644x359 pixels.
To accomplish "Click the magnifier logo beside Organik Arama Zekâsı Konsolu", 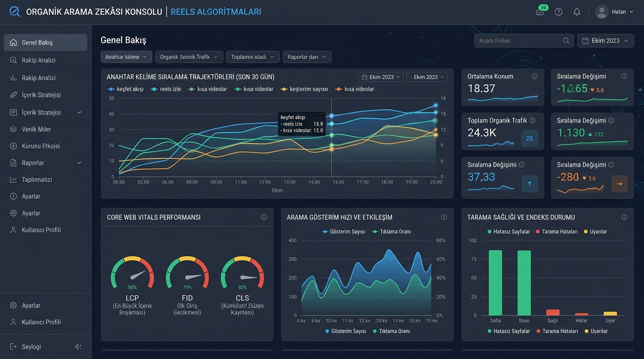I will (x=15, y=12).
